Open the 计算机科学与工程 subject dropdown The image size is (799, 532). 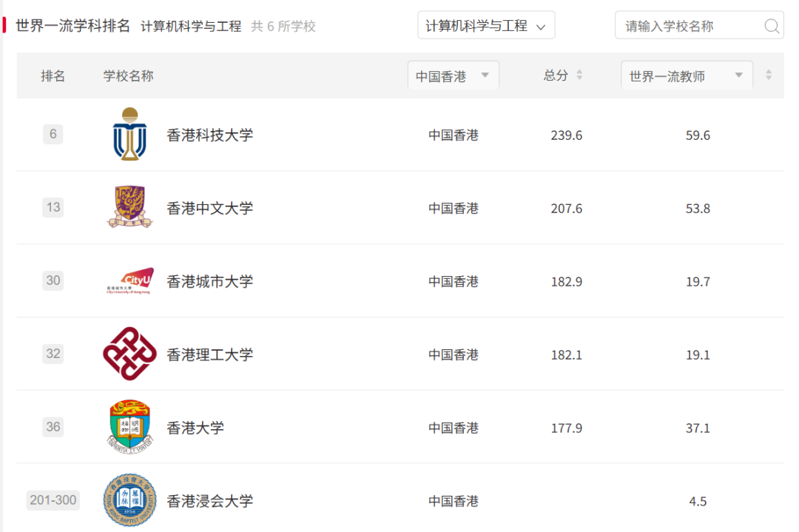[485, 24]
